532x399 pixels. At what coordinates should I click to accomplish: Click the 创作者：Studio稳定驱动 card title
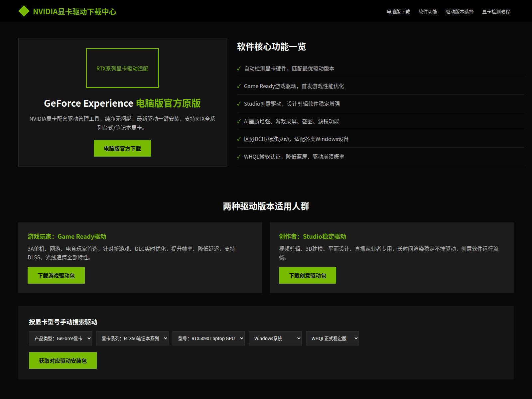coord(313,236)
